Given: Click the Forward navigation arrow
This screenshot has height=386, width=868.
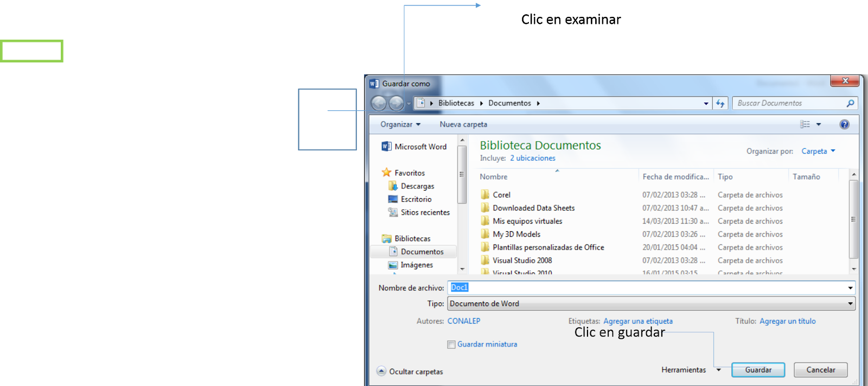Looking at the screenshot, I should coord(397,103).
